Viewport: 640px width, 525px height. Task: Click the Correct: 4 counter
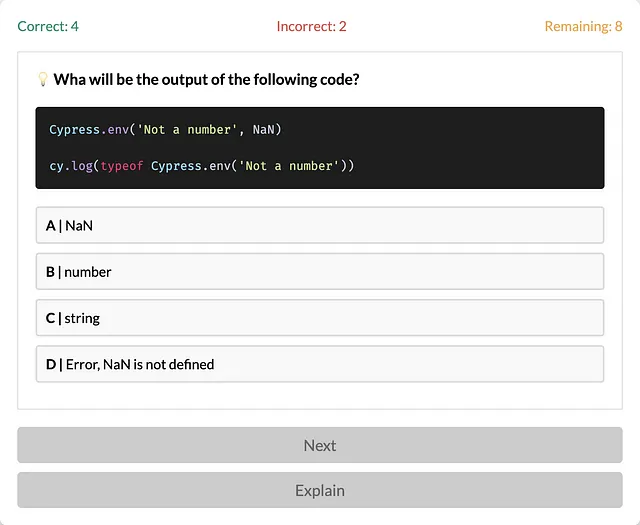point(48,26)
